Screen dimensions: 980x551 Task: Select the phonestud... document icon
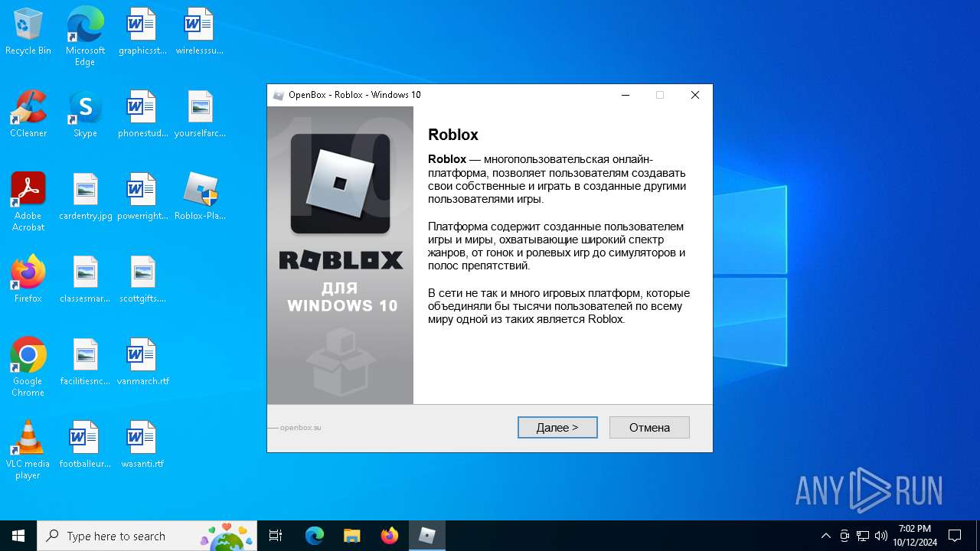pyautogui.click(x=142, y=115)
